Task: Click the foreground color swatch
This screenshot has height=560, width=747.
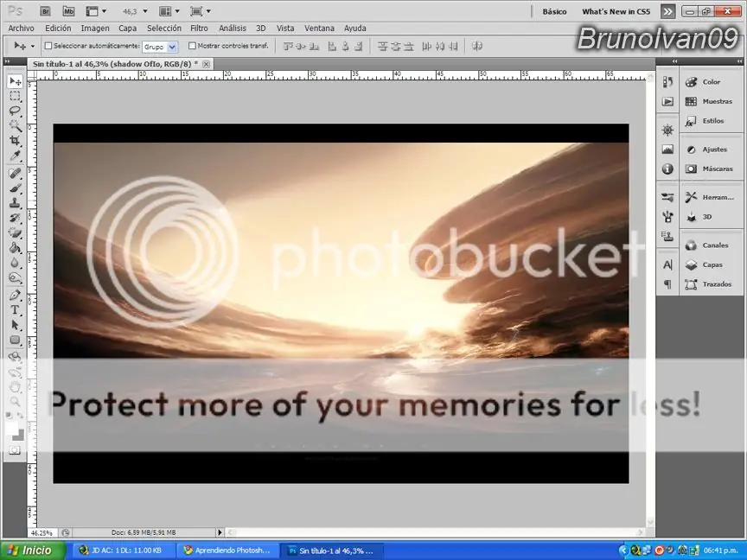Action: (11, 428)
